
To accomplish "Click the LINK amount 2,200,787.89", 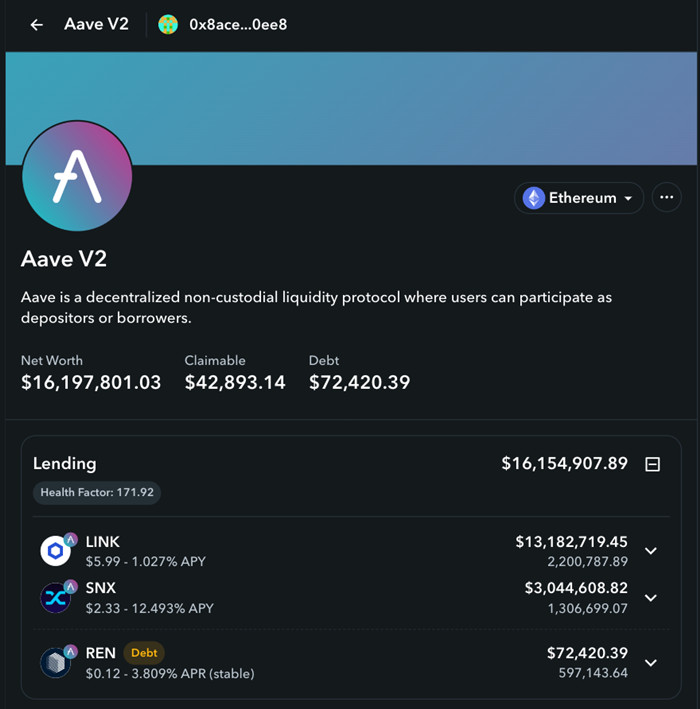I will tap(587, 562).
